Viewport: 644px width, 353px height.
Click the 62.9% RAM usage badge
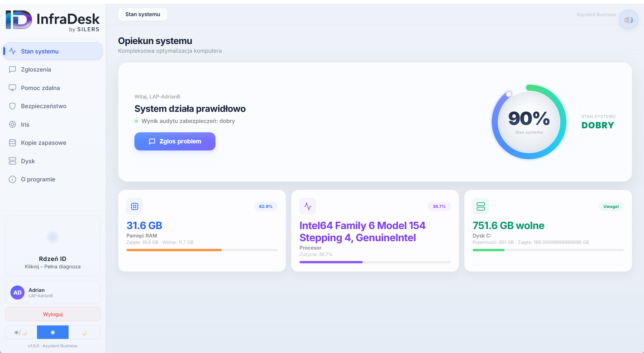[266, 206]
